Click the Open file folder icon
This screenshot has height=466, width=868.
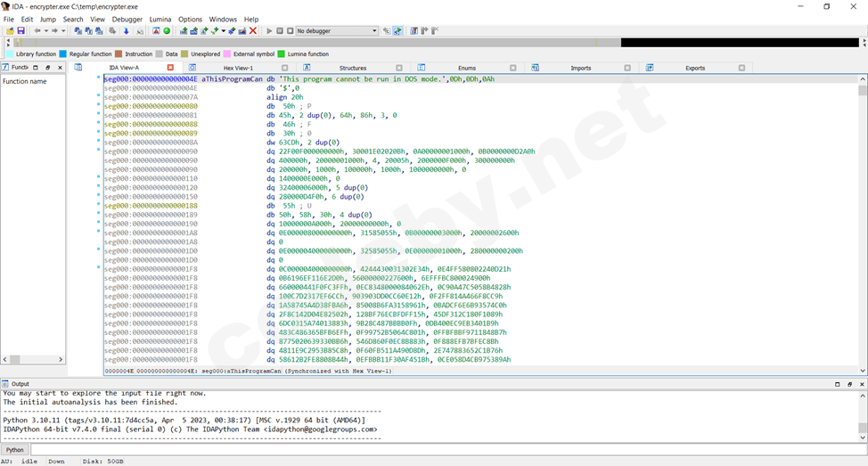coord(10,30)
